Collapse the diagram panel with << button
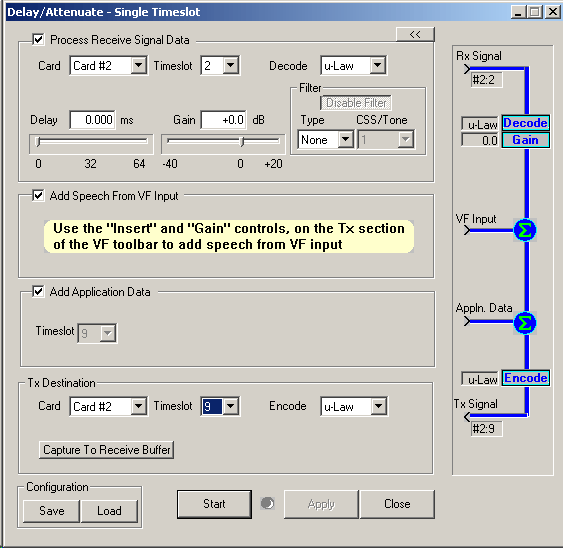 tap(415, 34)
